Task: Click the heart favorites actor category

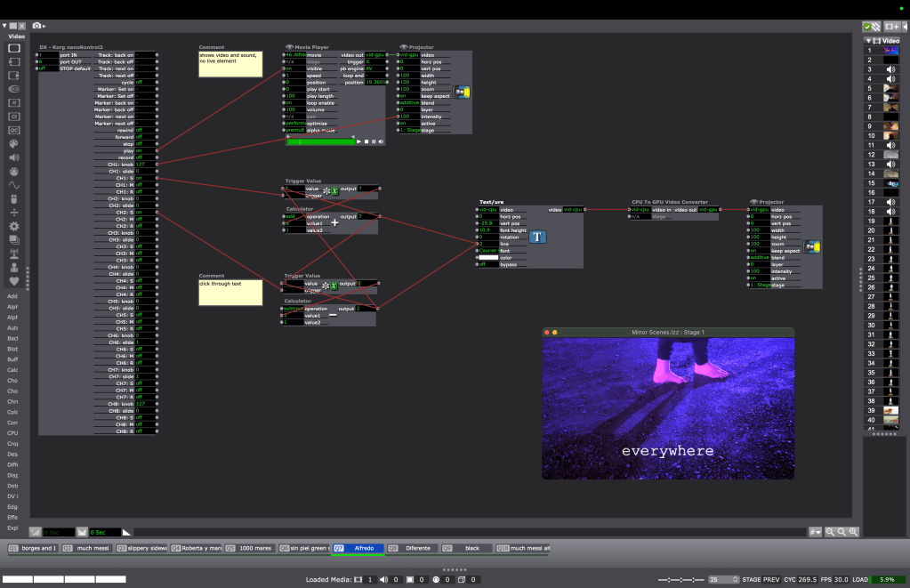Action: pyautogui.click(x=14, y=281)
